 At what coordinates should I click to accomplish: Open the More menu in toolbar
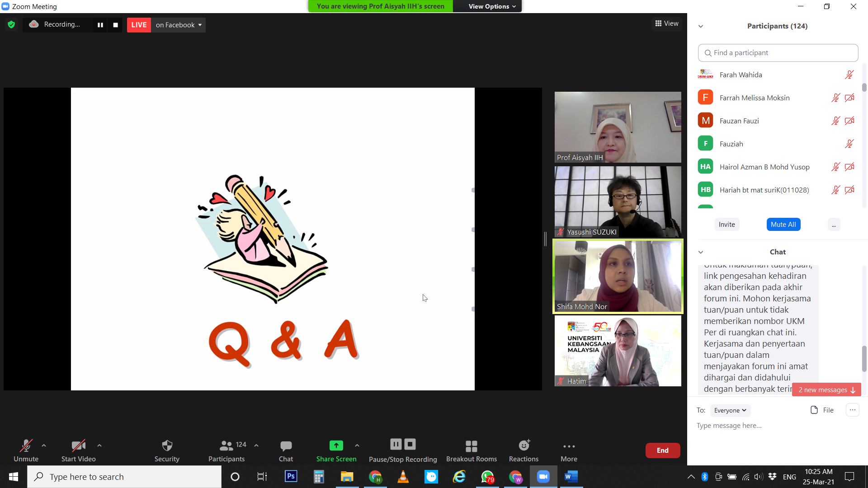[569, 446]
